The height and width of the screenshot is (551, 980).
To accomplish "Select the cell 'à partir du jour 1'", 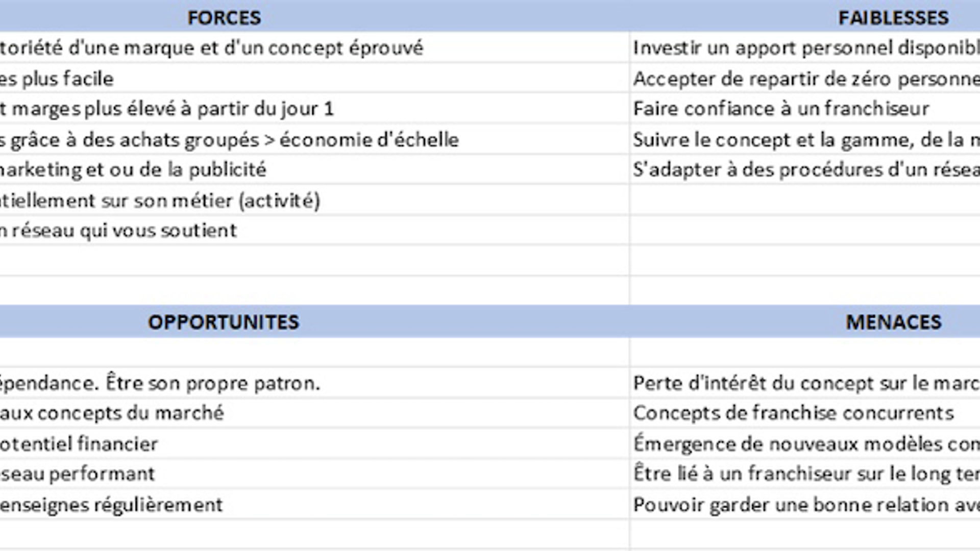I will pyautogui.click(x=314, y=108).
